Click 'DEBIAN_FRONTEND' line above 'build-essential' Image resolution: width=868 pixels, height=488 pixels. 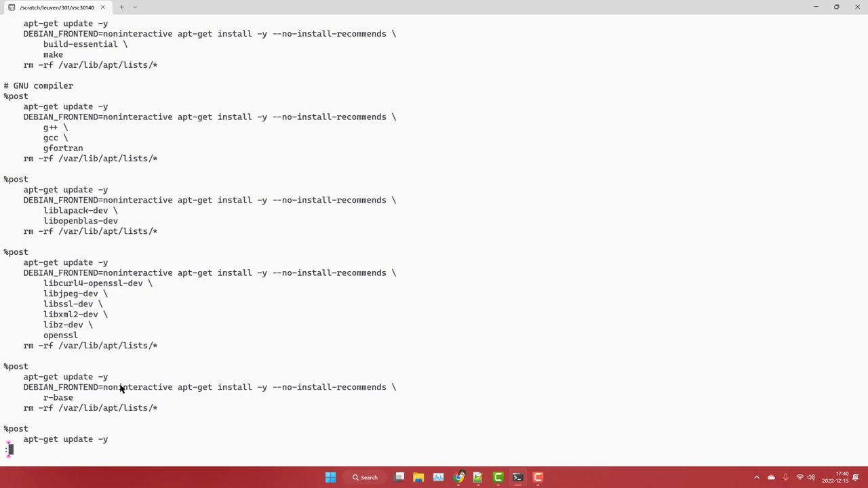click(210, 34)
